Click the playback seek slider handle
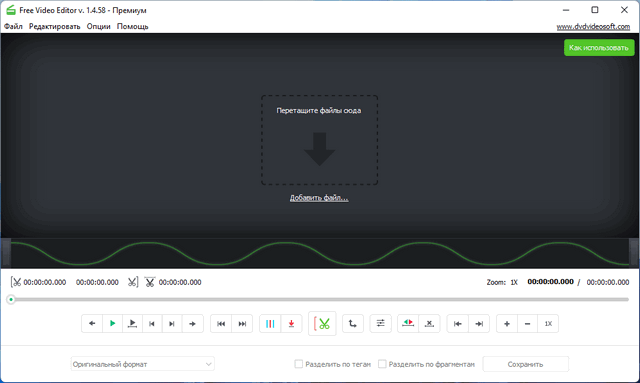640x383 pixels. click(x=11, y=300)
